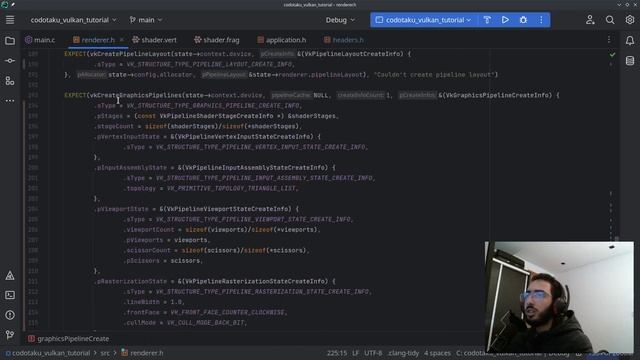Open the Problems tool window

point(10,315)
